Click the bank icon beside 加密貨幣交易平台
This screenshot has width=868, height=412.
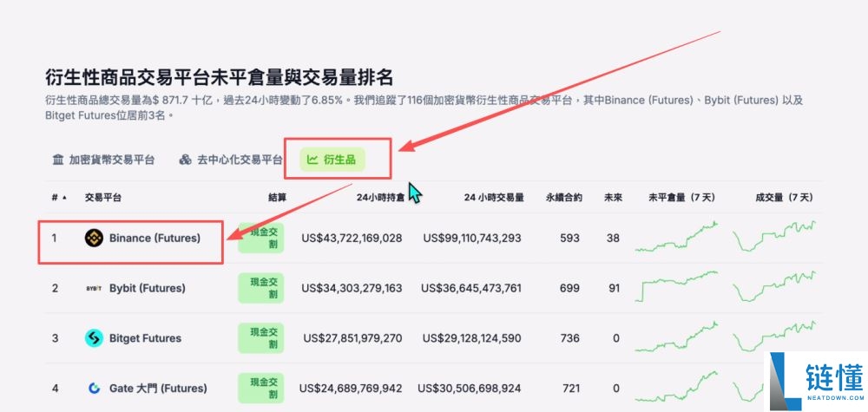point(58,160)
